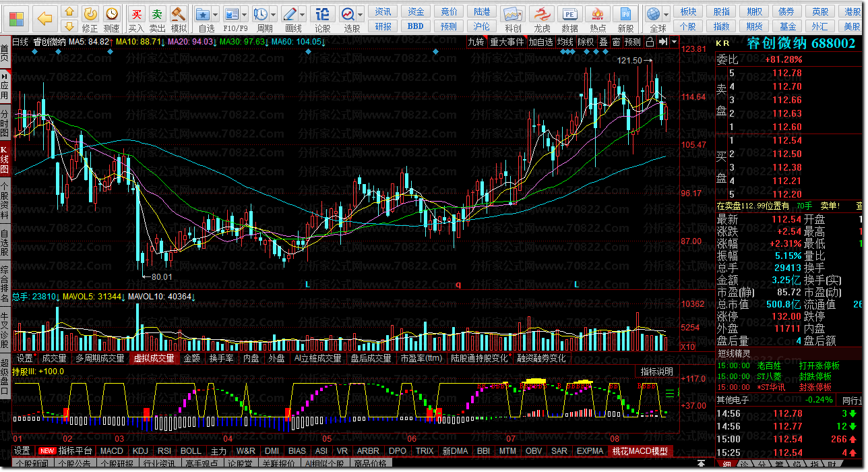Click the 选股 stock screener icon

pos(348,14)
